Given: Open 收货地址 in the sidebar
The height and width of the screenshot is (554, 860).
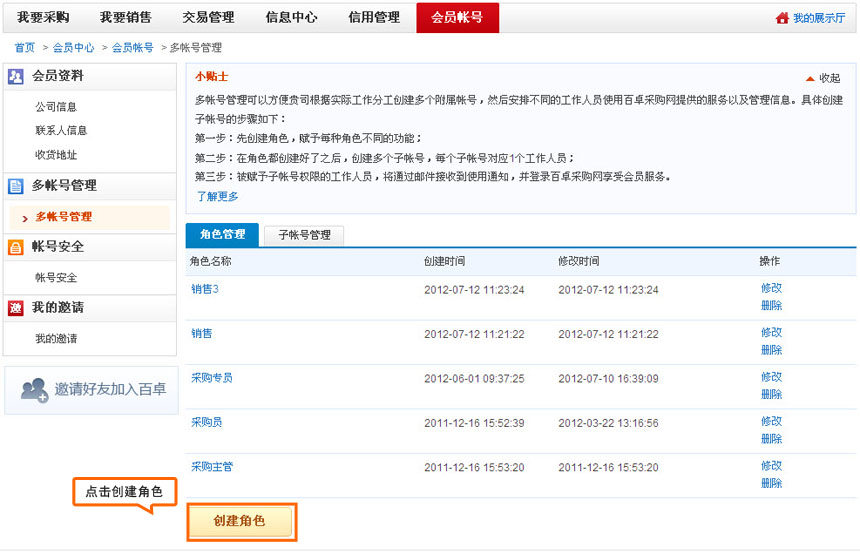Looking at the screenshot, I should click(56, 155).
